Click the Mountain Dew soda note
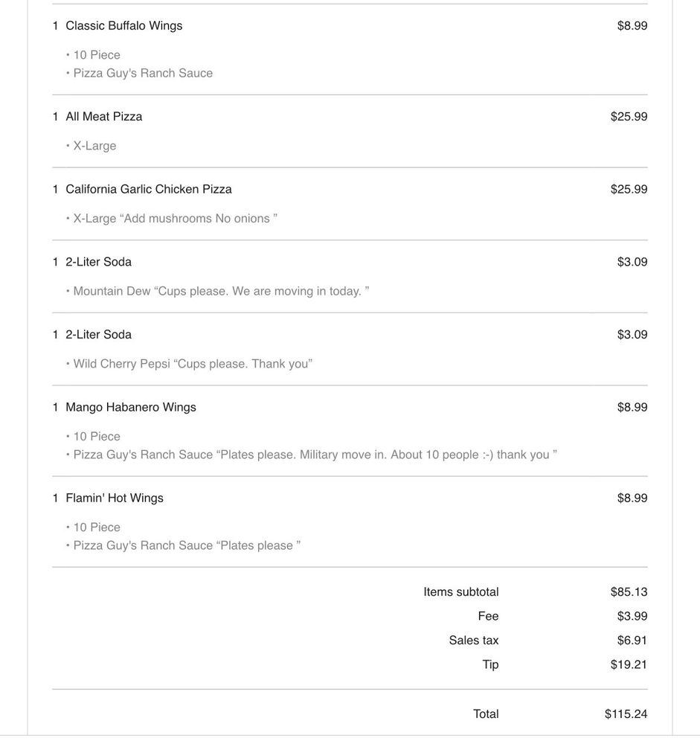700x744 pixels. pos(221,292)
